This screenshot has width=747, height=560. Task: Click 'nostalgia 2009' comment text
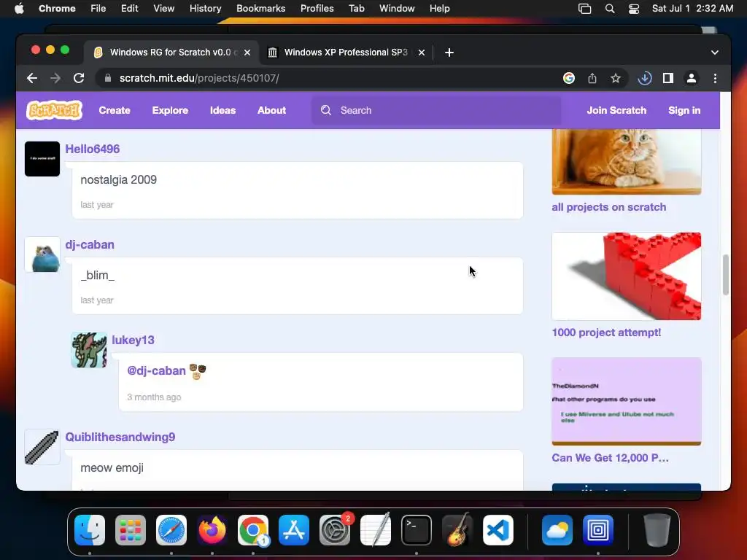(x=119, y=179)
